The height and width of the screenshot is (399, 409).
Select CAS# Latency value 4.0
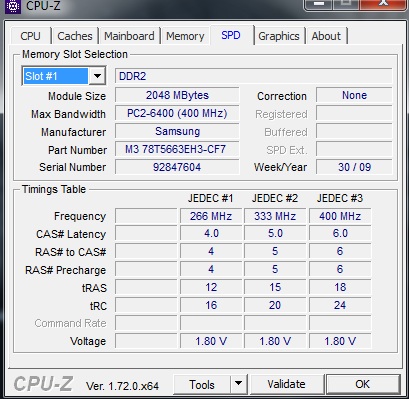(x=211, y=233)
